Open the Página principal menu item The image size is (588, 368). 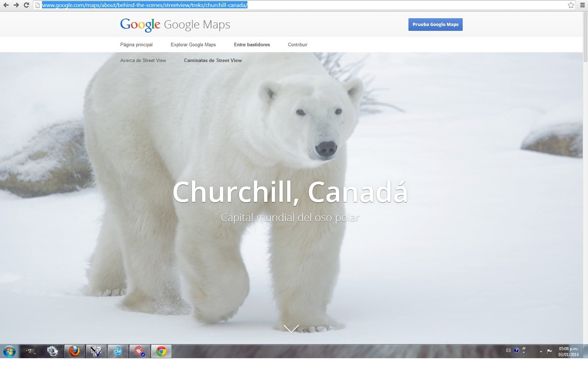[136, 45]
